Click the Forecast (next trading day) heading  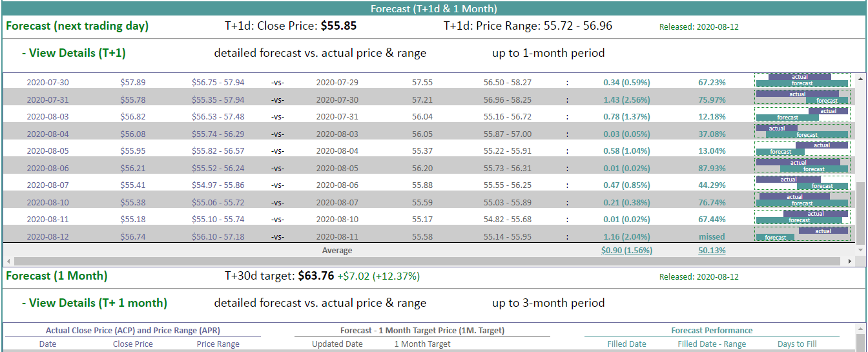tap(77, 26)
